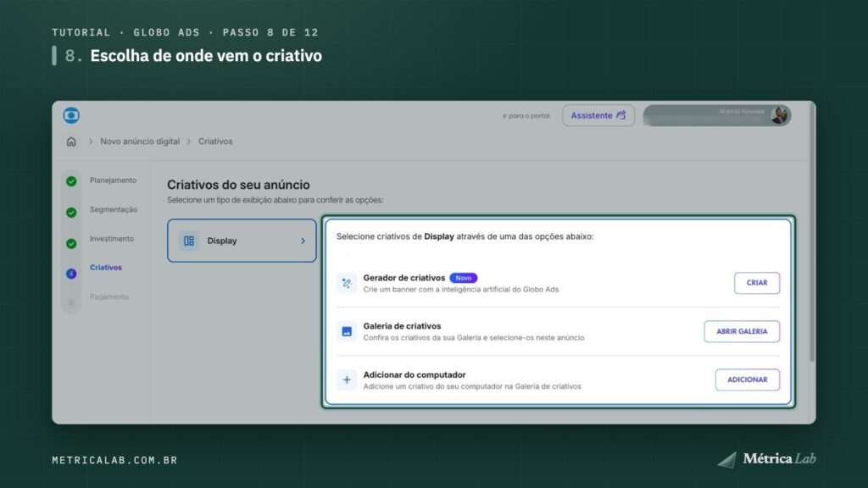Select the Display exhibition type card
This screenshot has width=868, height=488.
(242, 241)
